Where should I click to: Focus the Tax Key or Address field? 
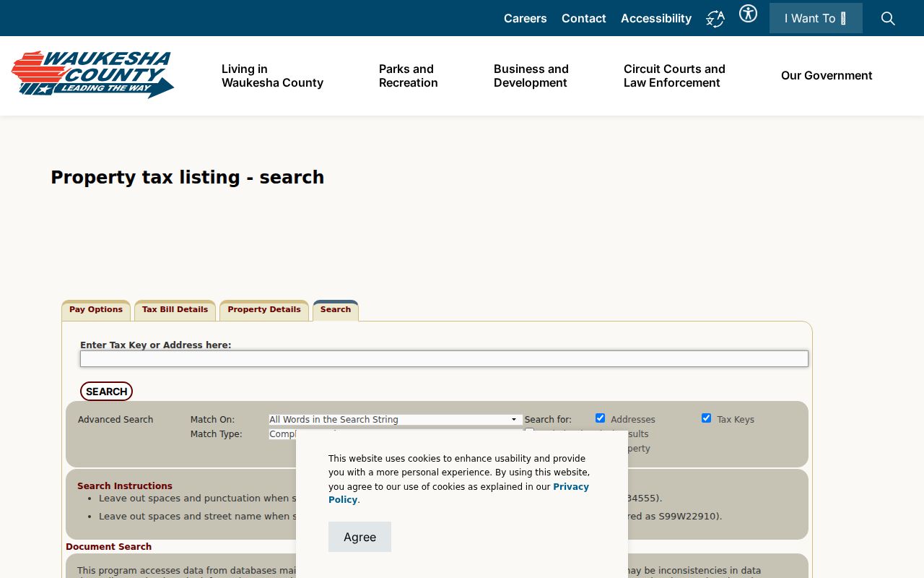pyautogui.click(x=444, y=359)
